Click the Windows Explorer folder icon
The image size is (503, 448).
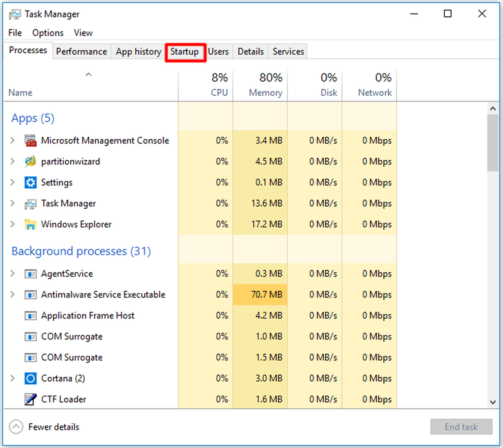(31, 224)
